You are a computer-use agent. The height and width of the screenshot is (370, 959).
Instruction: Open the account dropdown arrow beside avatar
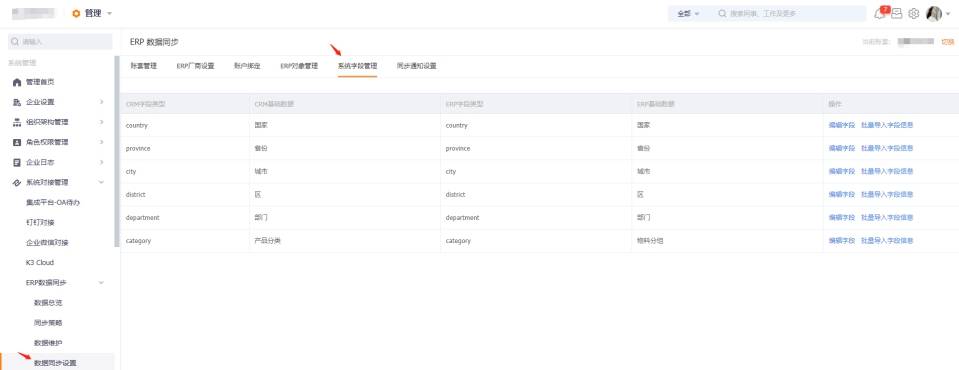[947, 14]
